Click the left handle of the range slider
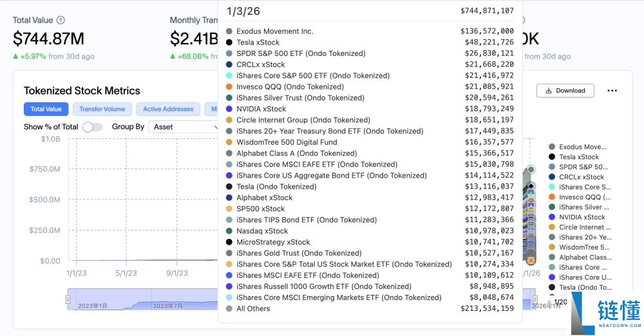This screenshot has width=644, height=336. pyautogui.click(x=68, y=299)
